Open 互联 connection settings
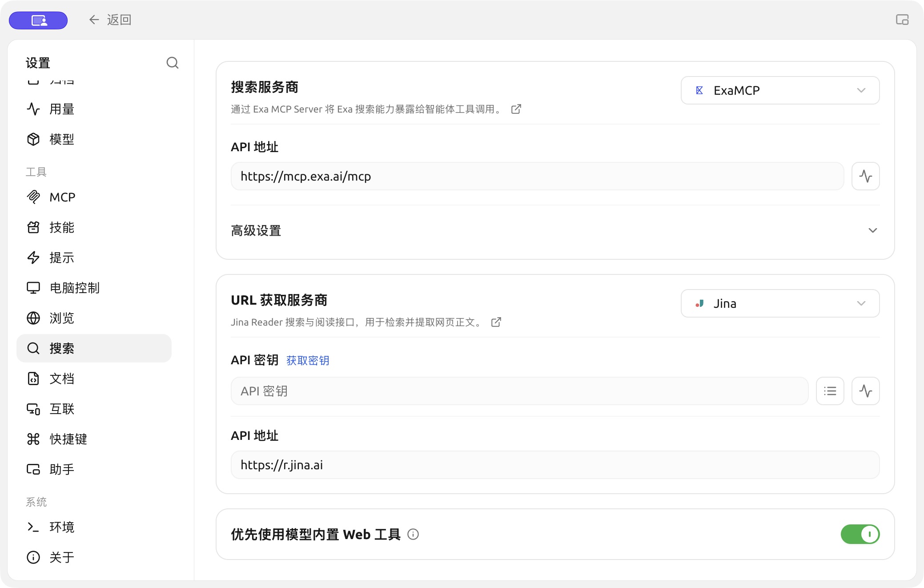 pos(94,409)
